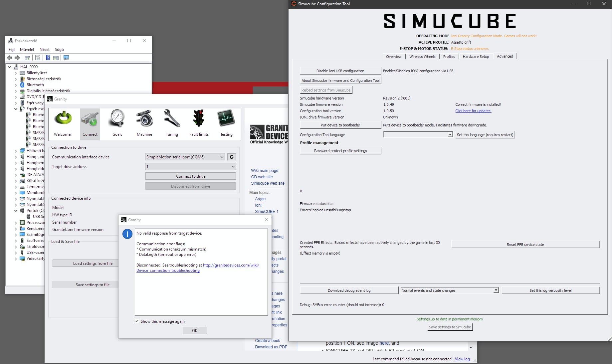
Task: Open Communication interface device dropdown
Action: point(185,157)
